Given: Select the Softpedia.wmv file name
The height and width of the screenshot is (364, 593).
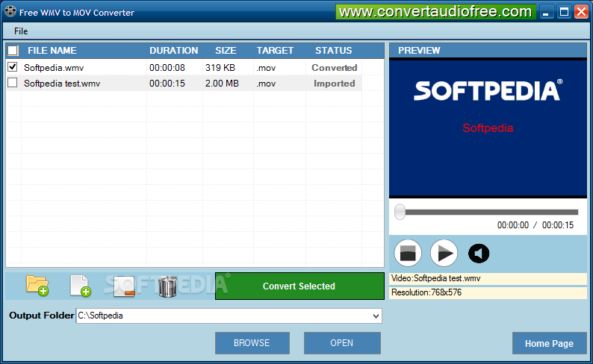Looking at the screenshot, I should pos(54,68).
